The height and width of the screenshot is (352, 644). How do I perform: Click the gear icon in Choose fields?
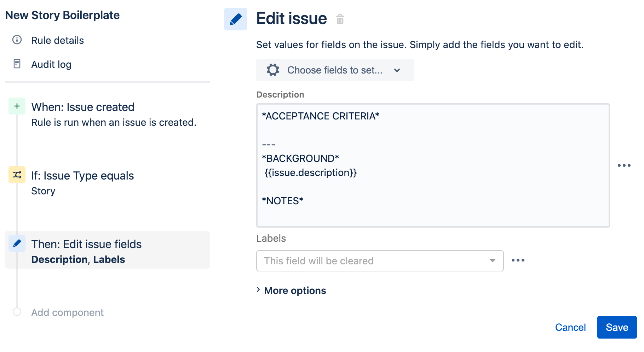pos(273,70)
